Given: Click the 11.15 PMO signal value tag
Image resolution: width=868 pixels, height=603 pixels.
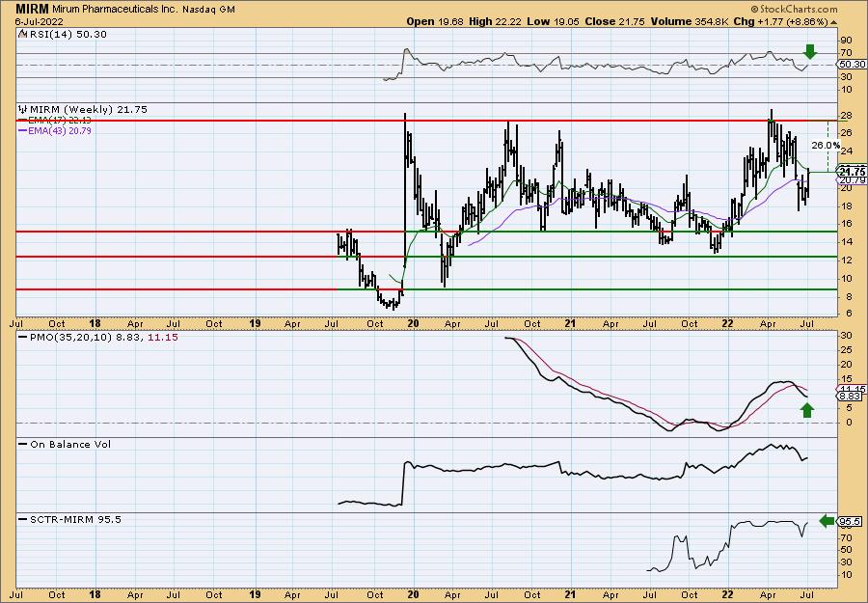Looking at the screenshot, I should pos(853,389).
